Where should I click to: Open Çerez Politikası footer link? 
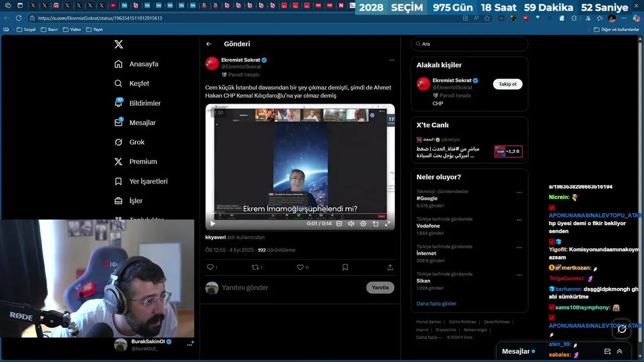coord(497,322)
